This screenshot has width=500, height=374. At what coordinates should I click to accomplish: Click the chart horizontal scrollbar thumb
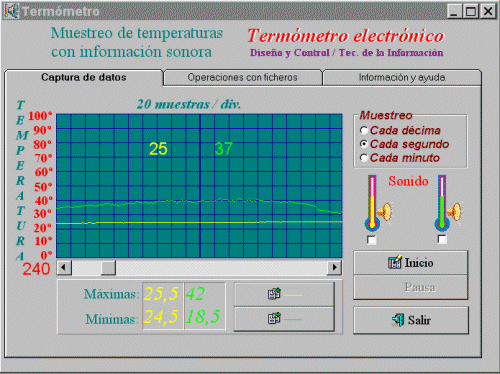click(x=108, y=267)
